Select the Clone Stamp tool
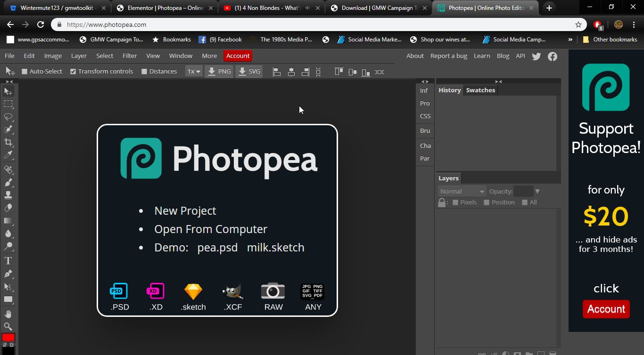 (x=8, y=195)
